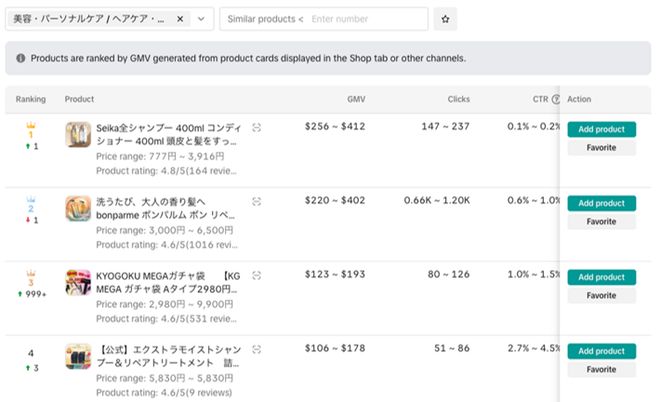Add product for Seika shampoo row
The height and width of the screenshot is (402, 660).
pos(601,129)
